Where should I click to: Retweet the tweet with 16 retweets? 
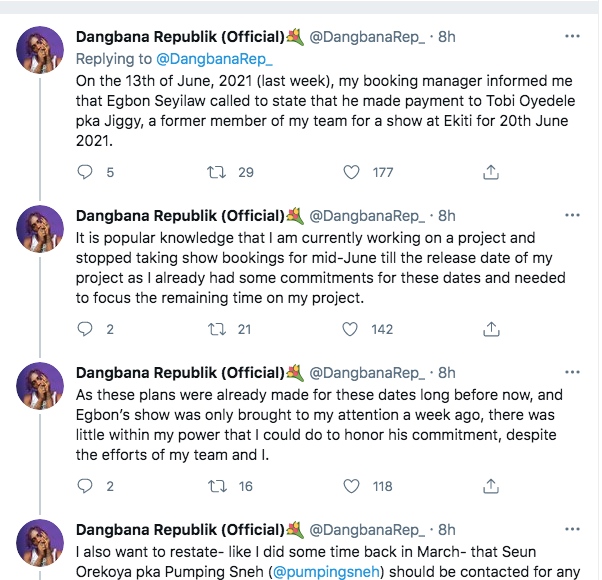(215, 487)
